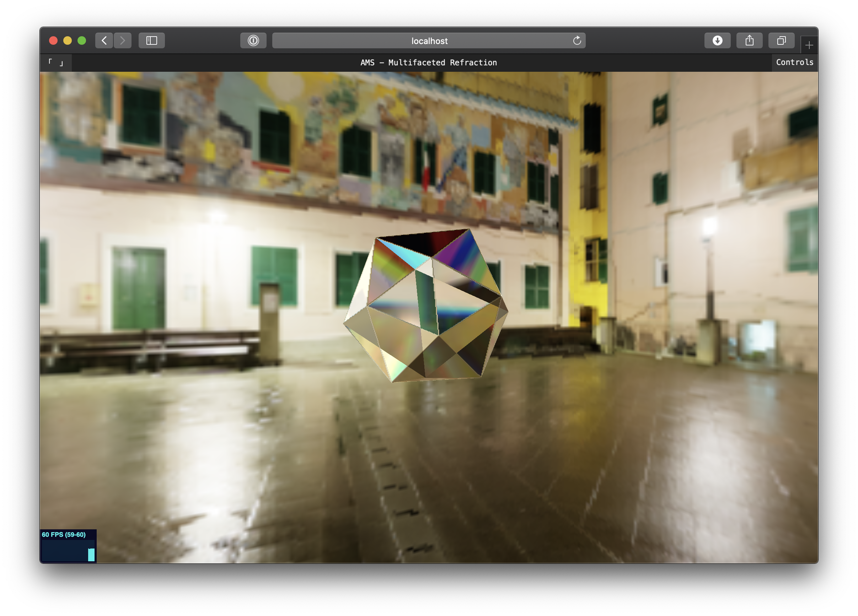Viewport: 858px width, 616px height.
Task: Minimize the window with yellow button
Action: click(67, 40)
